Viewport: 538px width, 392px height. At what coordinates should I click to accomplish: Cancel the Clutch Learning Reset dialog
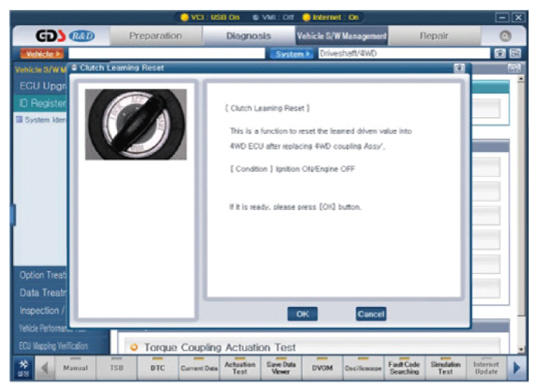[371, 314]
